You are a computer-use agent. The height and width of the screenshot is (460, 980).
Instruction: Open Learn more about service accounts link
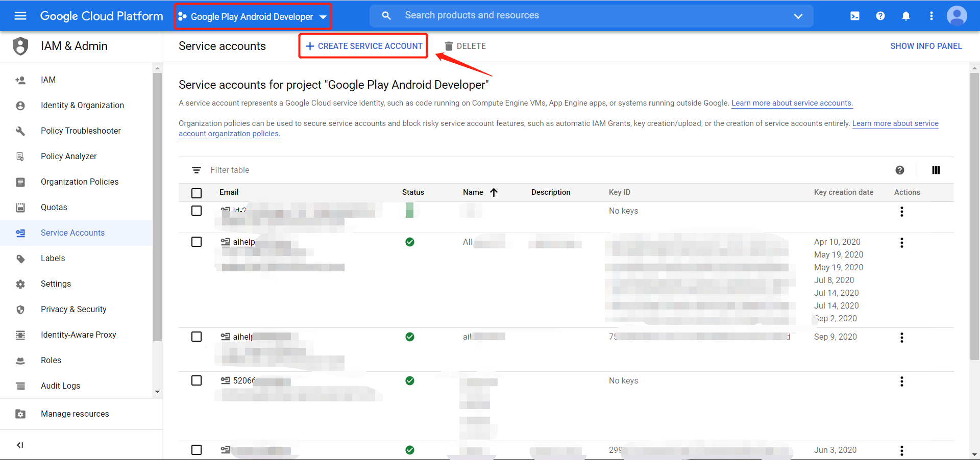[x=792, y=103]
